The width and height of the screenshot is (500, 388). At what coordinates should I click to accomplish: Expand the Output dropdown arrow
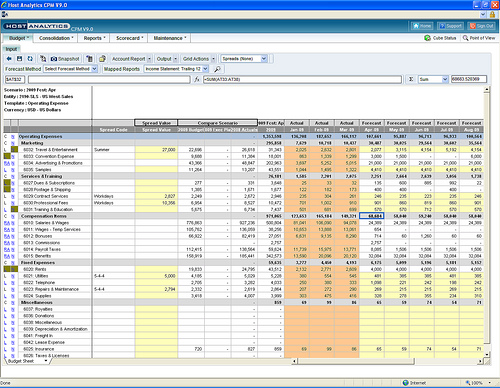tap(175, 59)
